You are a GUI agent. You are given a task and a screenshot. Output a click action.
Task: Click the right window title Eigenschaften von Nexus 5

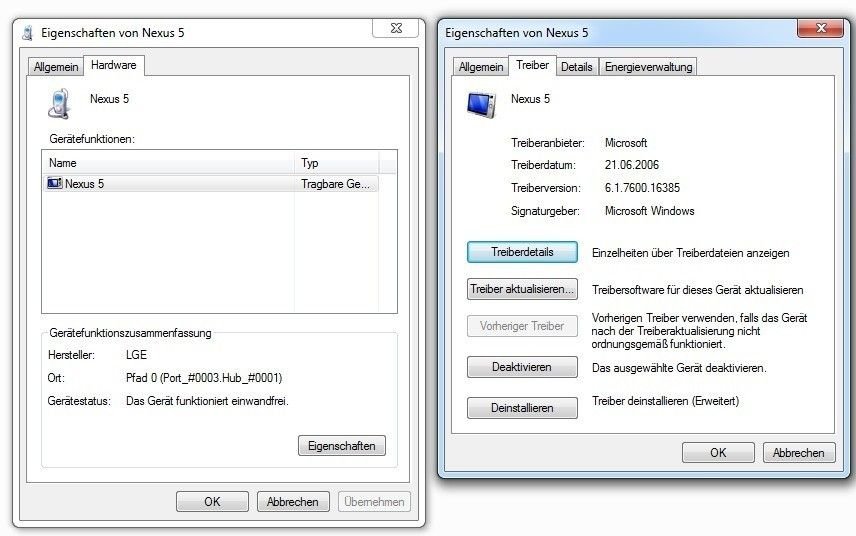tap(516, 33)
